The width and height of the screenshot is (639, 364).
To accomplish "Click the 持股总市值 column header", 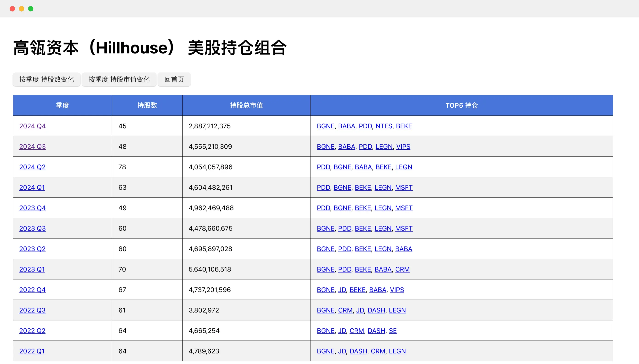I will click(246, 105).
